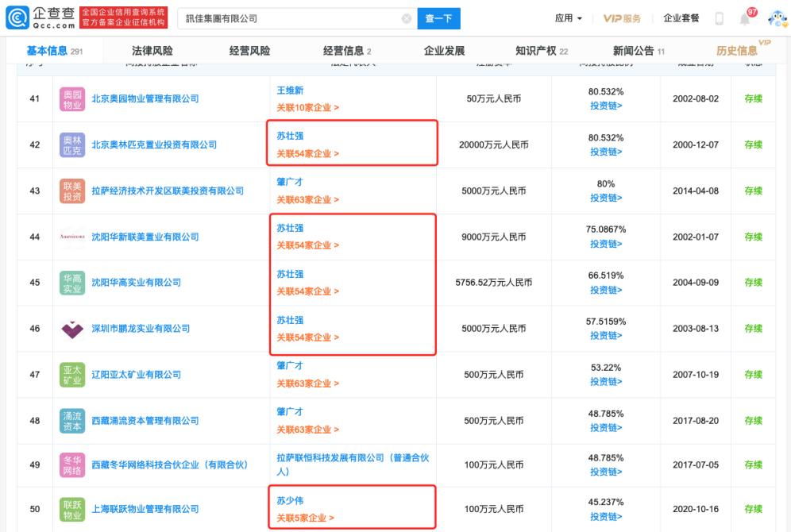Image resolution: width=791 pixels, height=532 pixels.
Task: Click the 查一下 search button
Action: (439, 18)
